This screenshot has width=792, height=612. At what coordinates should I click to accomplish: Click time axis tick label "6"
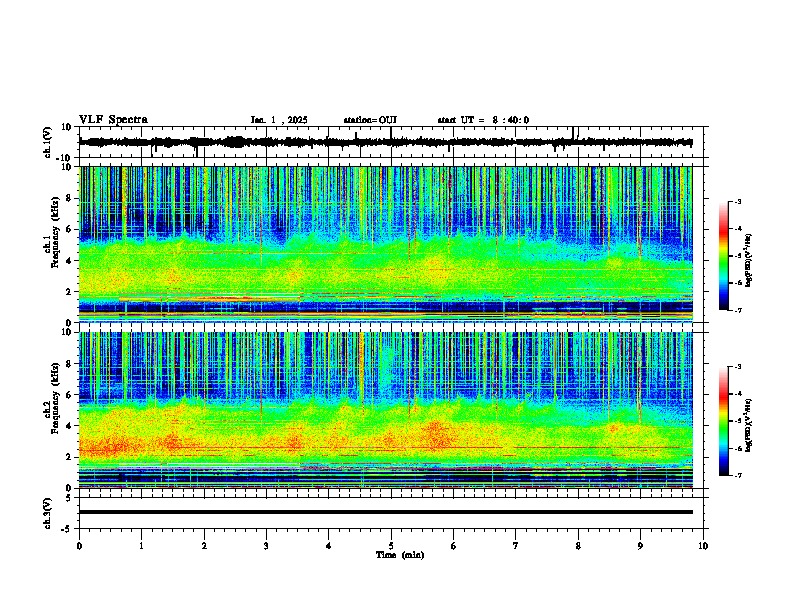[454, 546]
